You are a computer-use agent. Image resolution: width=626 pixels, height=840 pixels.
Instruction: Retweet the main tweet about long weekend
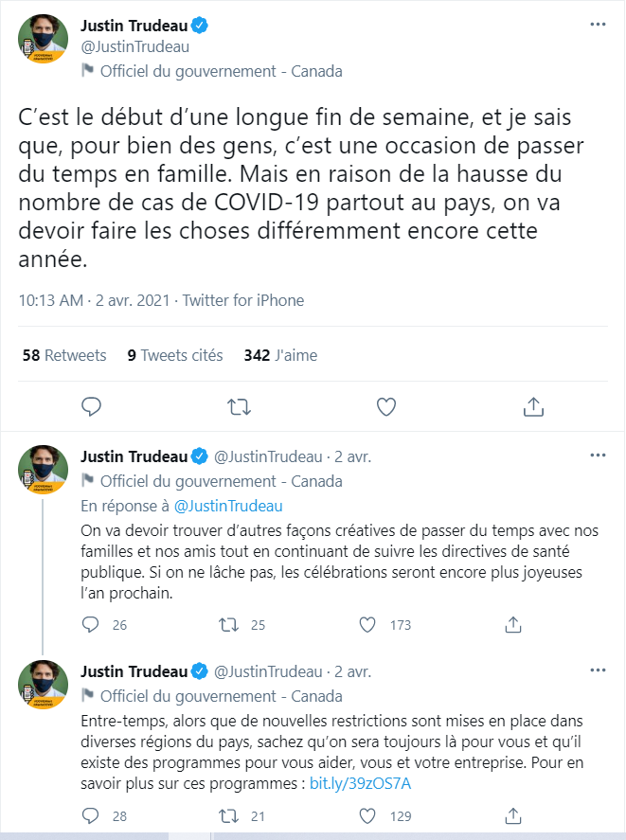tap(239, 407)
